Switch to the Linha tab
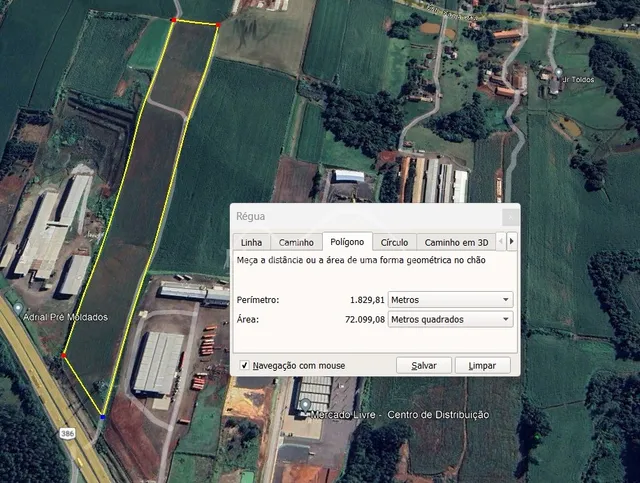Image resolution: width=640 pixels, height=483 pixels. pos(251,242)
